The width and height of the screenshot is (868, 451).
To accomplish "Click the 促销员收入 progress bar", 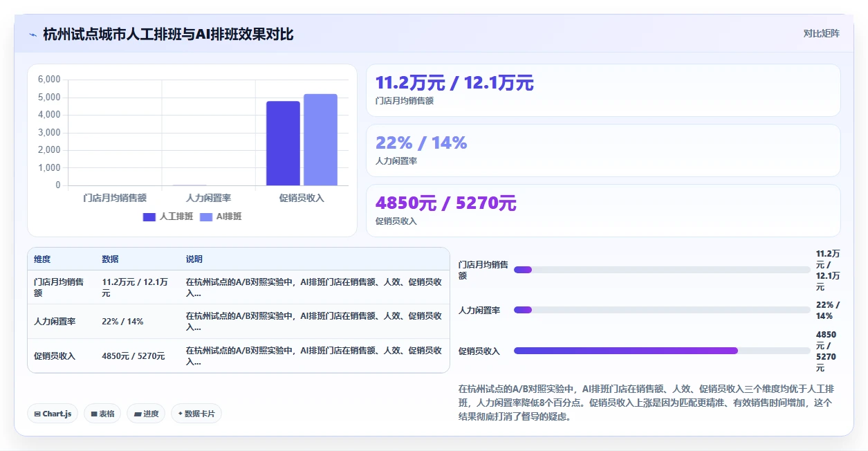I will (x=662, y=351).
